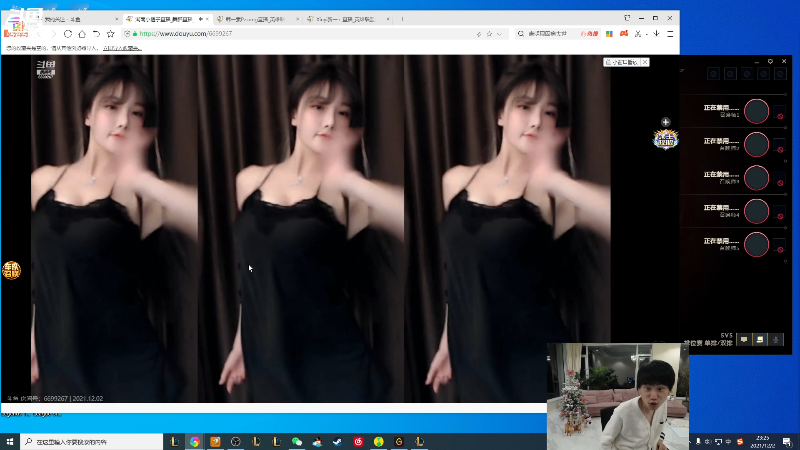Select the first banned champion slot at top
800x450 pixels.
[713, 74]
